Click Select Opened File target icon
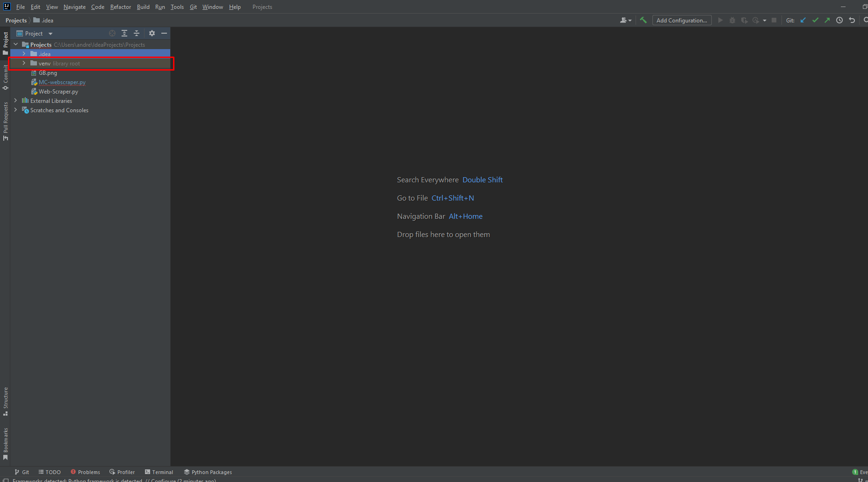This screenshot has width=868, height=482. tap(112, 33)
